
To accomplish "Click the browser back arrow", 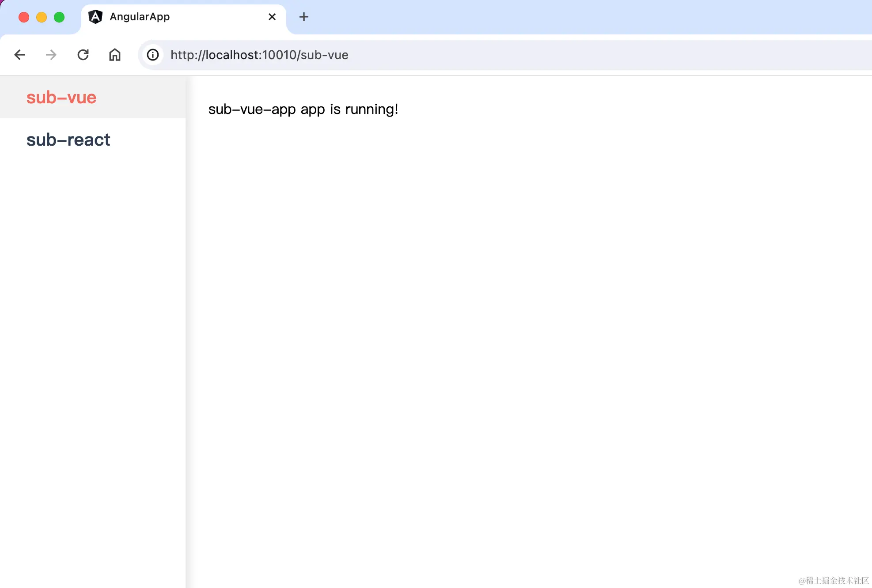I will click(x=19, y=55).
